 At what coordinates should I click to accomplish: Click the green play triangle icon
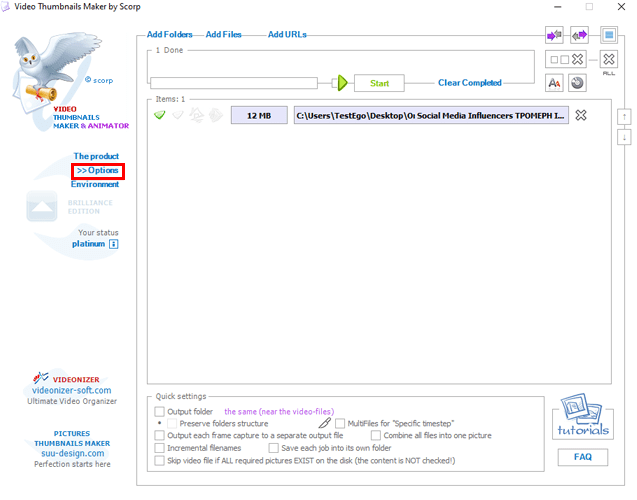(343, 83)
